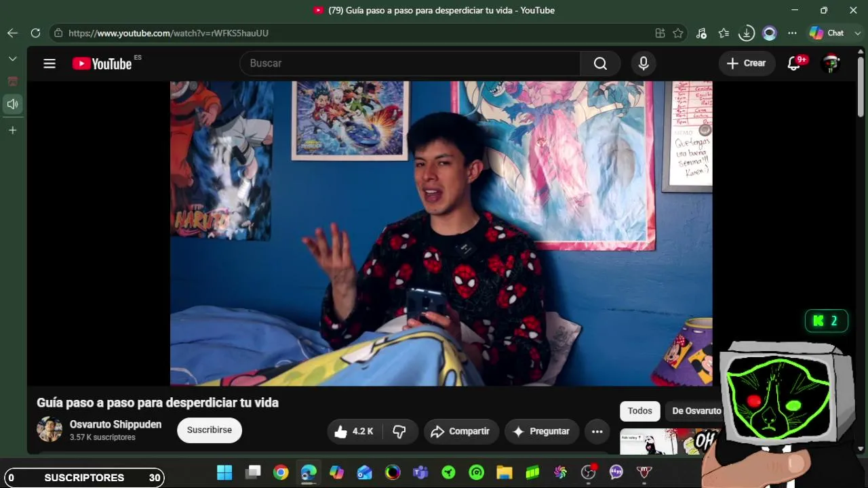
Task: Open split screen or apps icon in address bar
Action: pyautogui.click(x=660, y=33)
